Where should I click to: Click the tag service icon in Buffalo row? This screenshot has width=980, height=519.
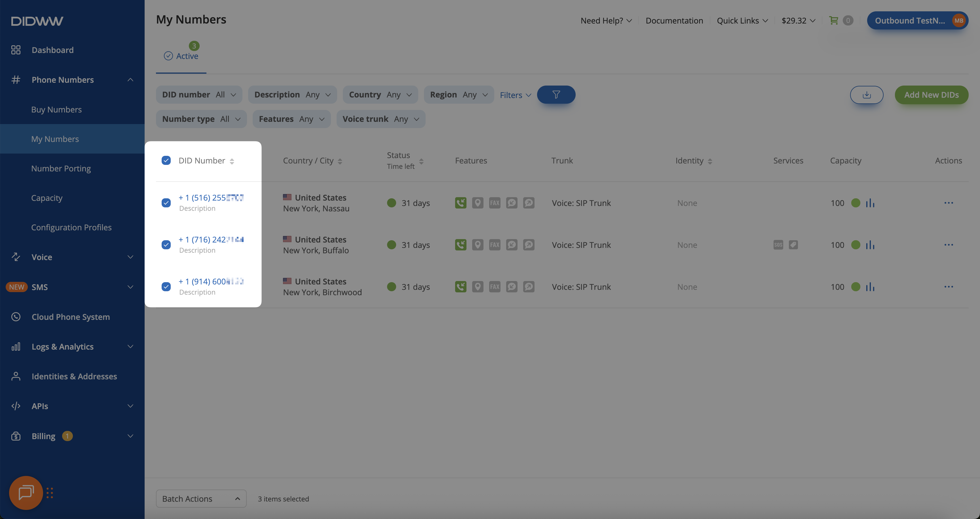(x=793, y=245)
